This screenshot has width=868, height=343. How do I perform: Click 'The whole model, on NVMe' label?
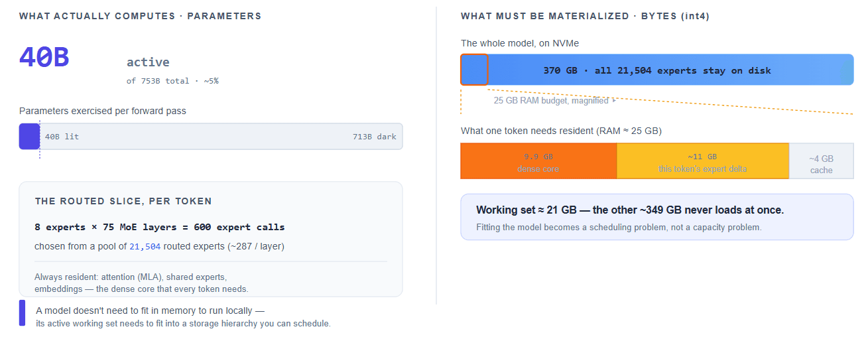point(520,43)
